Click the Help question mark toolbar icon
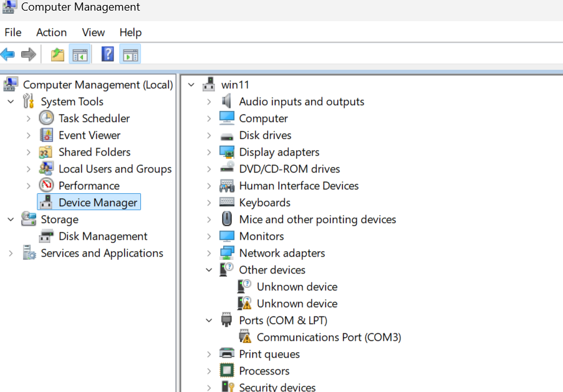This screenshot has width=563, height=392. pyautogui.click(x=108, y=55)
